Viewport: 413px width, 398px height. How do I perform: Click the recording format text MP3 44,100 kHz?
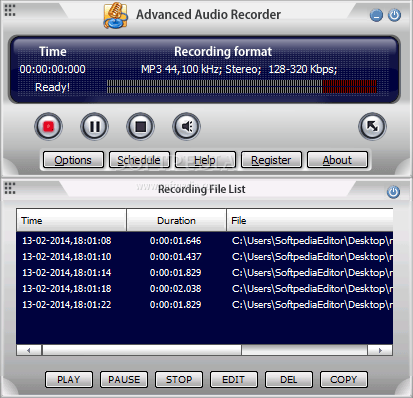(x=239, y=69)
